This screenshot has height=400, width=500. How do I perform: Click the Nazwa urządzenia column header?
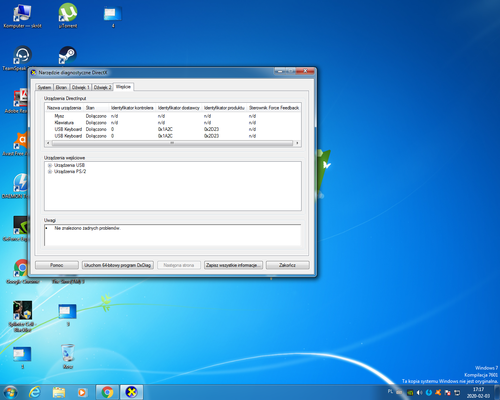(x=64, y=108)
